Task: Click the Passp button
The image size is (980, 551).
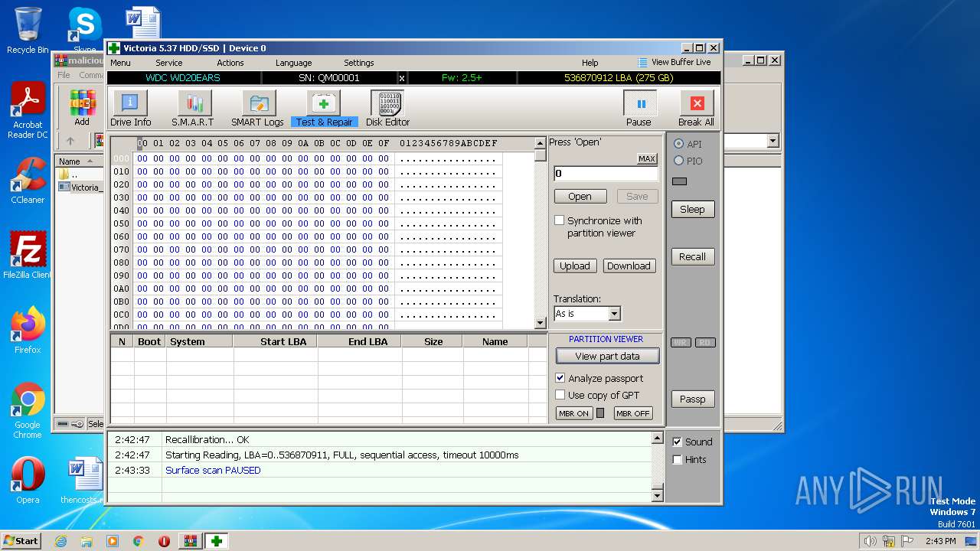Action: tap(693, 399)
